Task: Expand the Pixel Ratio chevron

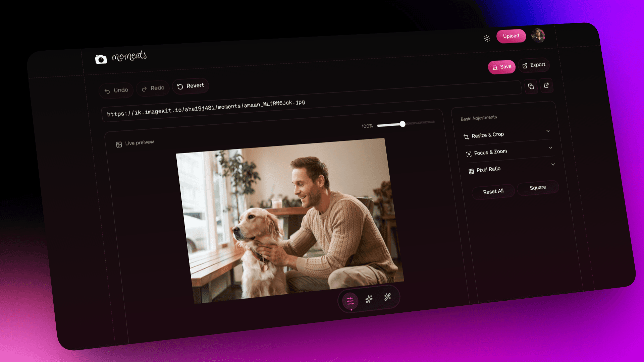Action: click(x=553, y=164)
